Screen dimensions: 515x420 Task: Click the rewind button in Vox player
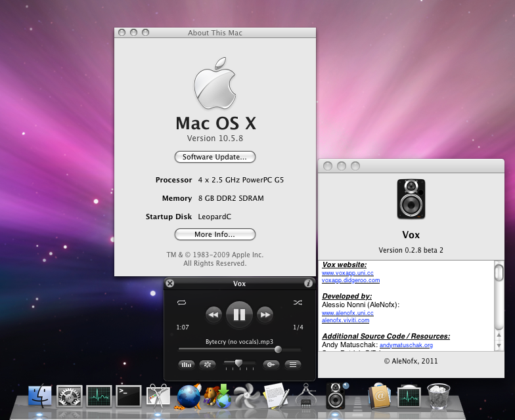point(213,315)
